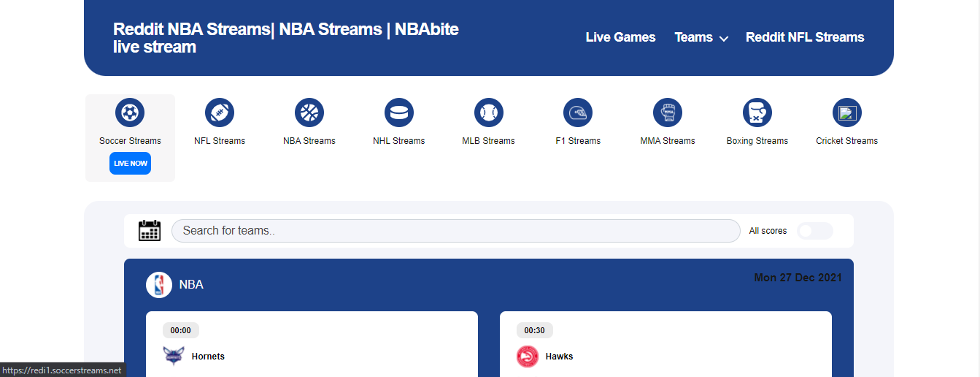This screenshot has height=377, width=980.
Task: Open the NBA Streams basketball icon
Action: point(309,113)
